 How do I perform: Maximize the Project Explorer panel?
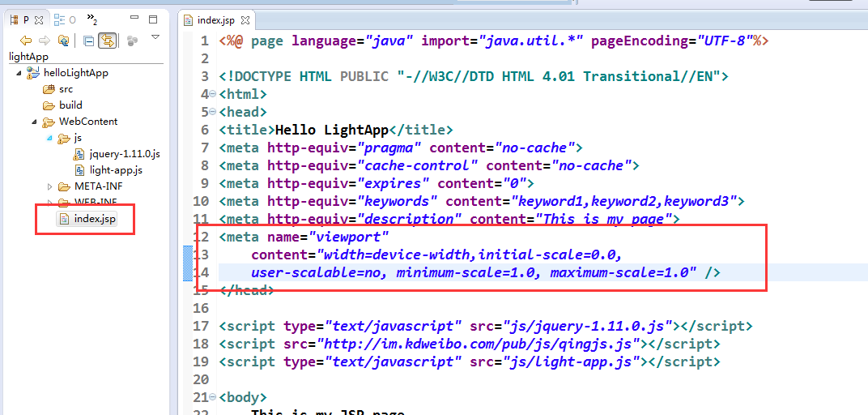[x=153, y=19]
